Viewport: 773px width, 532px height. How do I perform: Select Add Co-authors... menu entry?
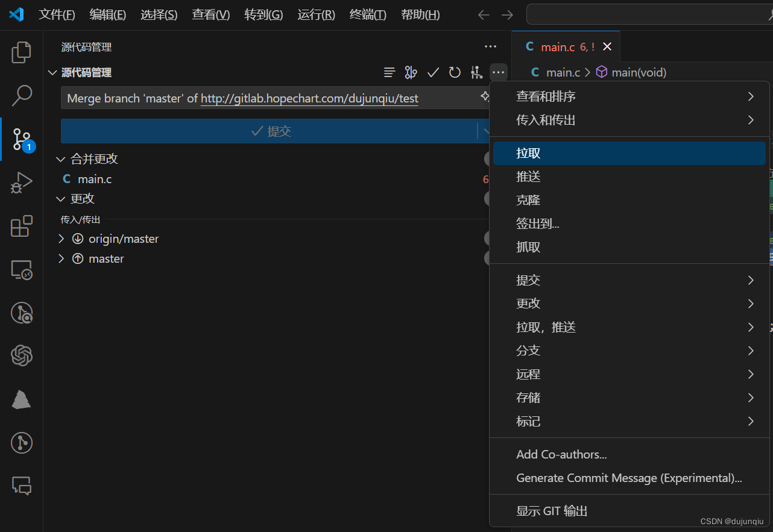click(x=629, y=454)
